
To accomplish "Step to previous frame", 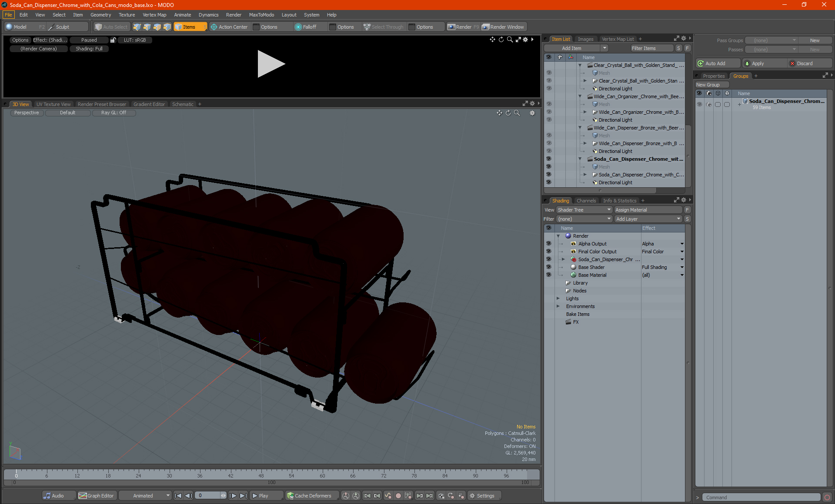I will coord(188,496).
